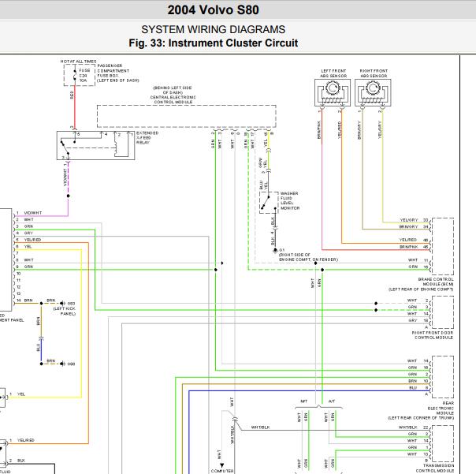Click the 'A/T' branch label
The image size is (476, 474).
click(x=332, y=401)
